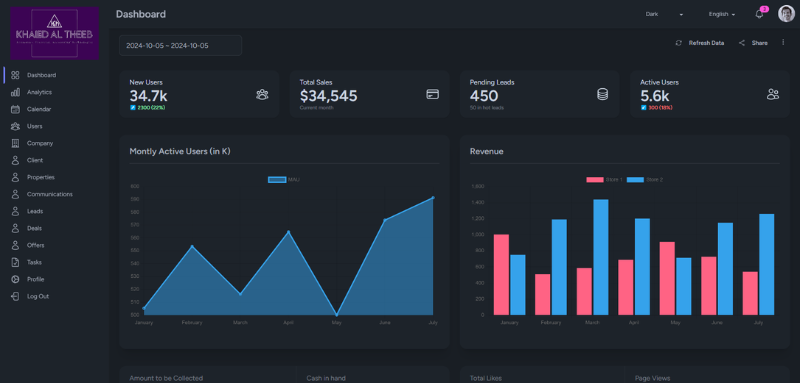Click the 5.6k Active Users value
Image resolution: width=800 pixels, height=383 pixels.
(655, 96)
